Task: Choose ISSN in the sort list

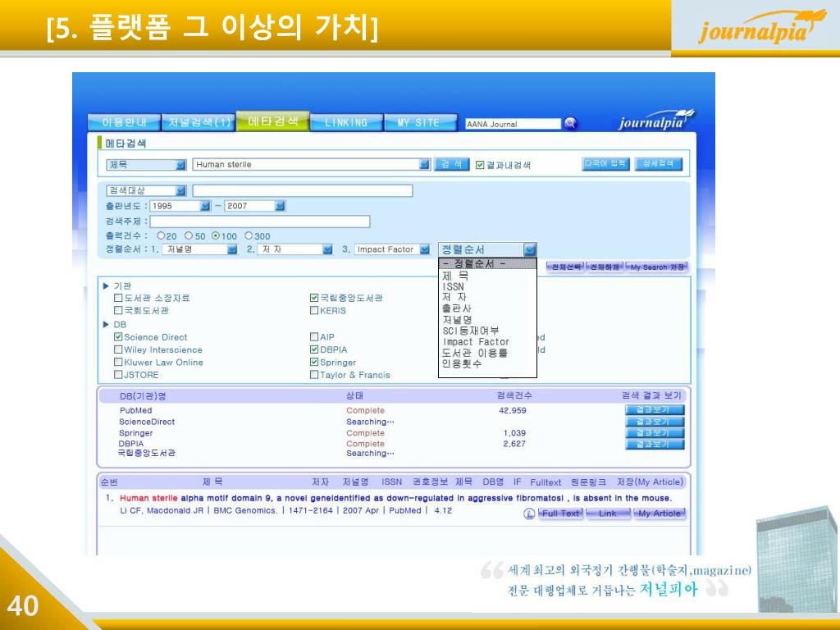Action: tap(453, 286)
